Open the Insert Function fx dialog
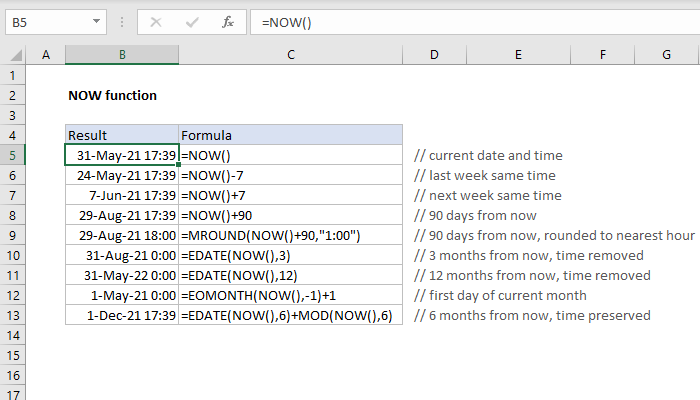Screen dimensions: 700x400 [x=228, y=22]
